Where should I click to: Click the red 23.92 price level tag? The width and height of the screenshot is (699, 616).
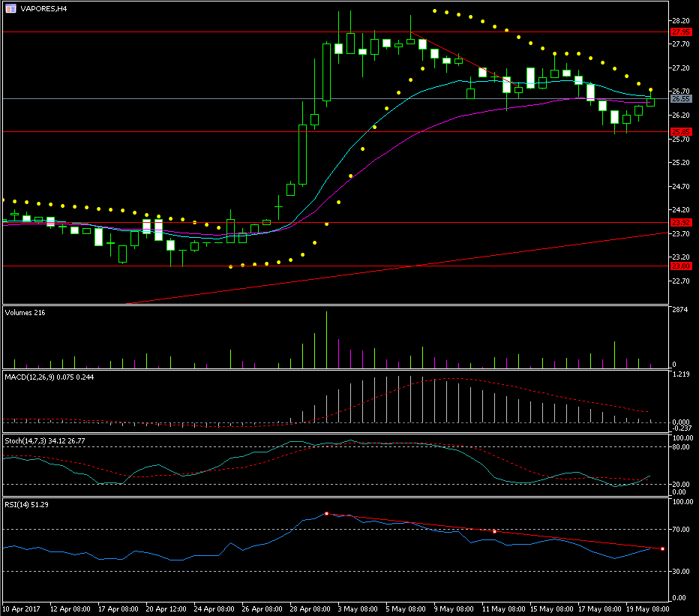[x=680, y=223]
